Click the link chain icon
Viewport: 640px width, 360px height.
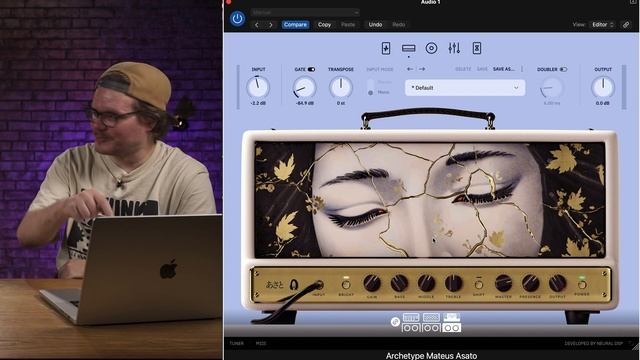[x=626, y=25]
